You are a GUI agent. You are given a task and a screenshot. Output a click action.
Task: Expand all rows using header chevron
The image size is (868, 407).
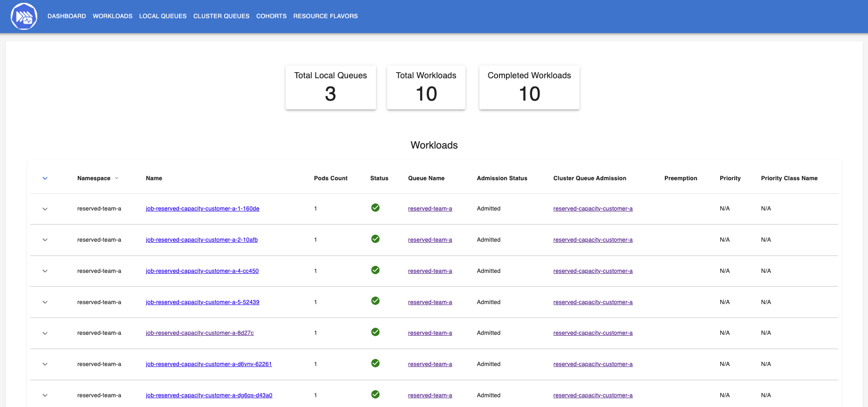click(x=45, y=178)
